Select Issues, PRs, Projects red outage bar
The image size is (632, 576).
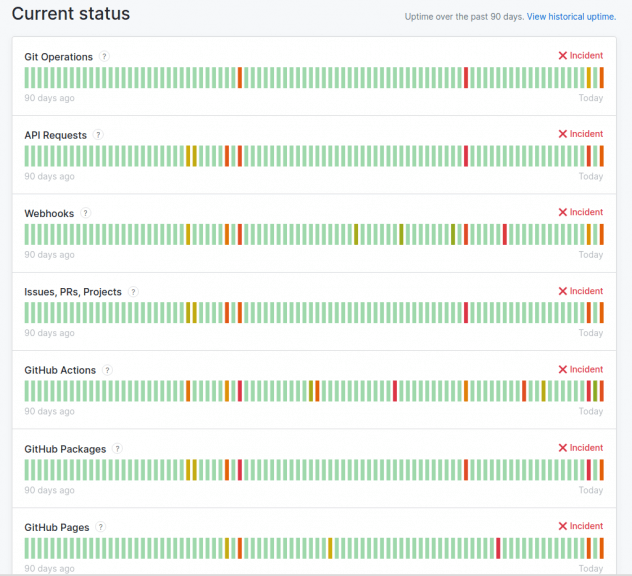pos(466,312)
